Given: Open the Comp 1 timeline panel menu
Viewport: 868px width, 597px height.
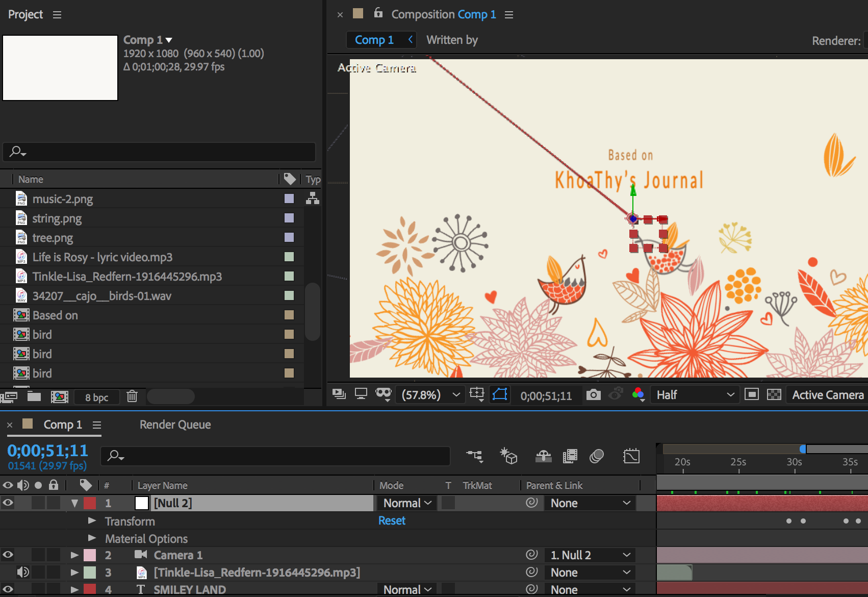Looking at the screenshot, I should (97, 425).
